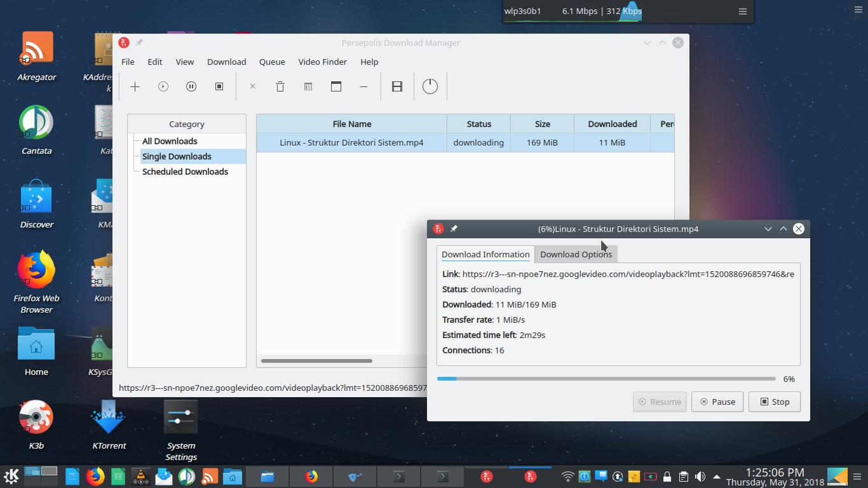Delete the download file using the trash icon
868x488 pixels.
click(x=280, y=86)
